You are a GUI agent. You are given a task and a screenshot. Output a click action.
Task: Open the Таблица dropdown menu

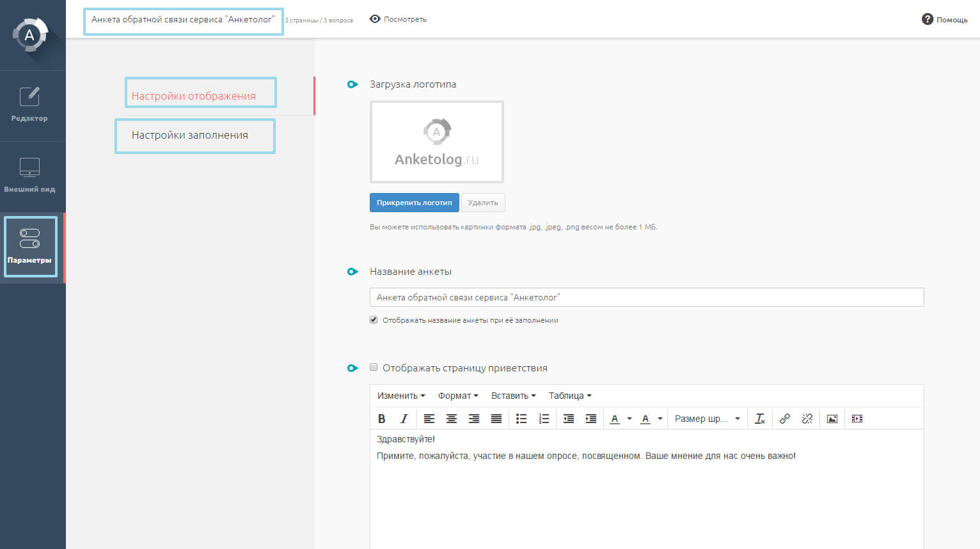(x=570, y=396)
